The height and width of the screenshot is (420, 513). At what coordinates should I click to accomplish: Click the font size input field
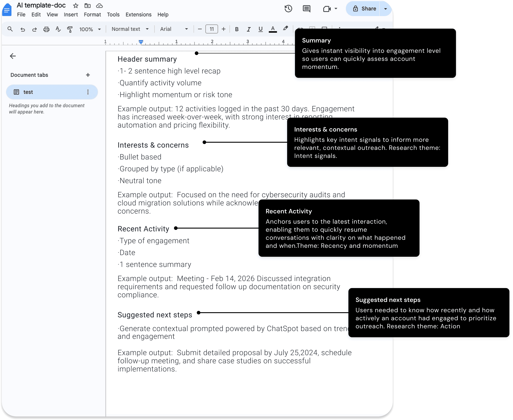[212, 29]
